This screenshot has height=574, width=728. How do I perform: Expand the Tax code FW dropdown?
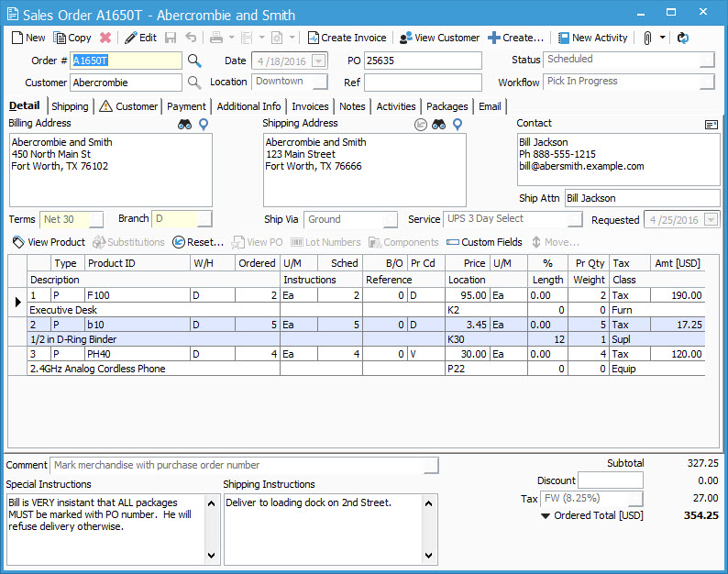[635, 499]
